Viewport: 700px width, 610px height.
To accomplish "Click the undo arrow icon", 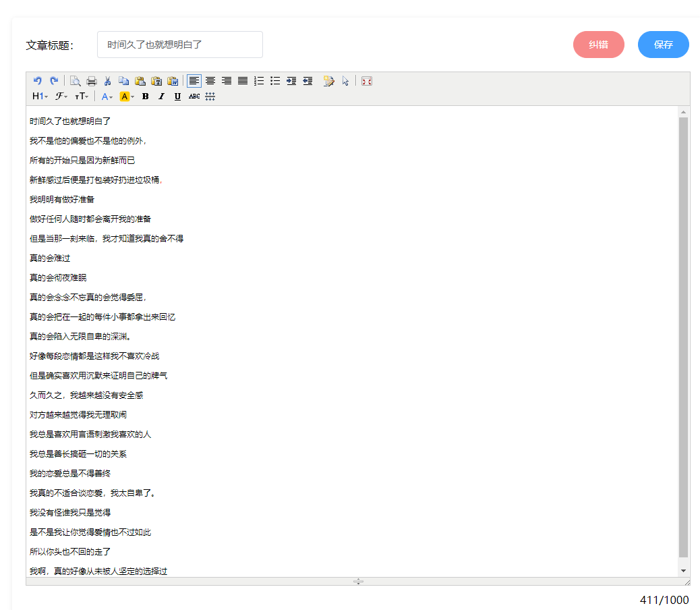I will click(x=38, y=81).
